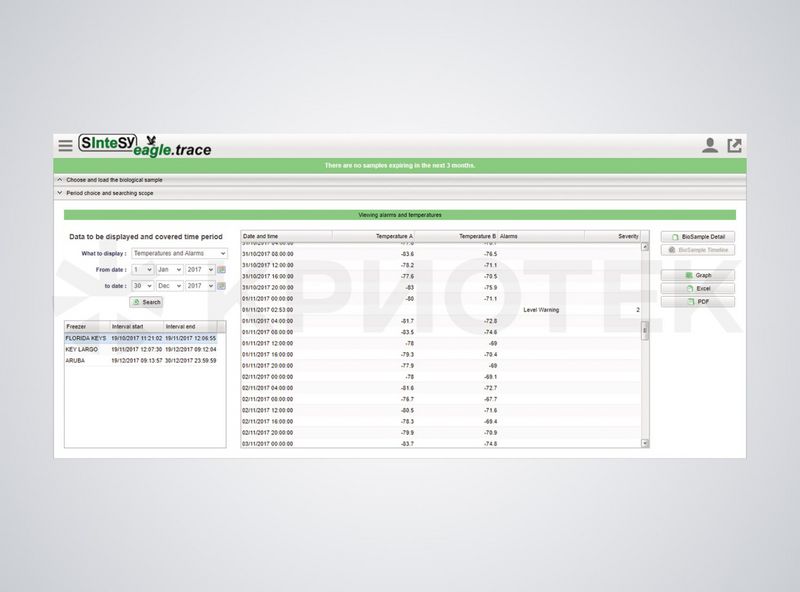Export data with the PDF button
The image size is (800, 592).
[x=698, y=302]
